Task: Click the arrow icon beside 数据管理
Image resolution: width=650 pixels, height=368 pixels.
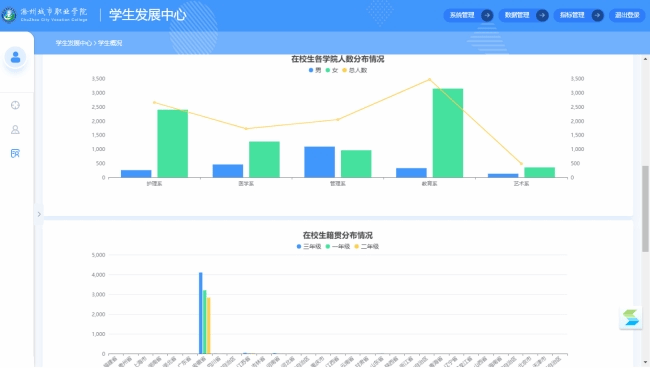Action: (x=542, y=15)
